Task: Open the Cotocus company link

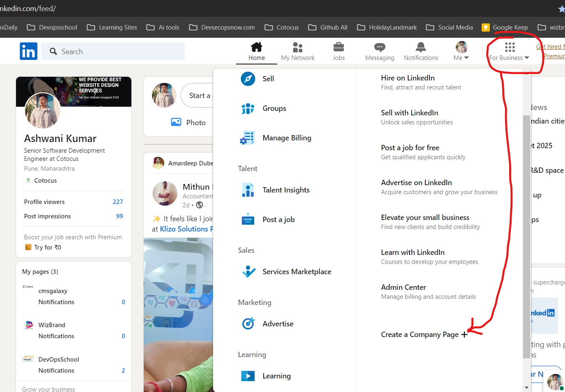Action: tap(45, 180)
